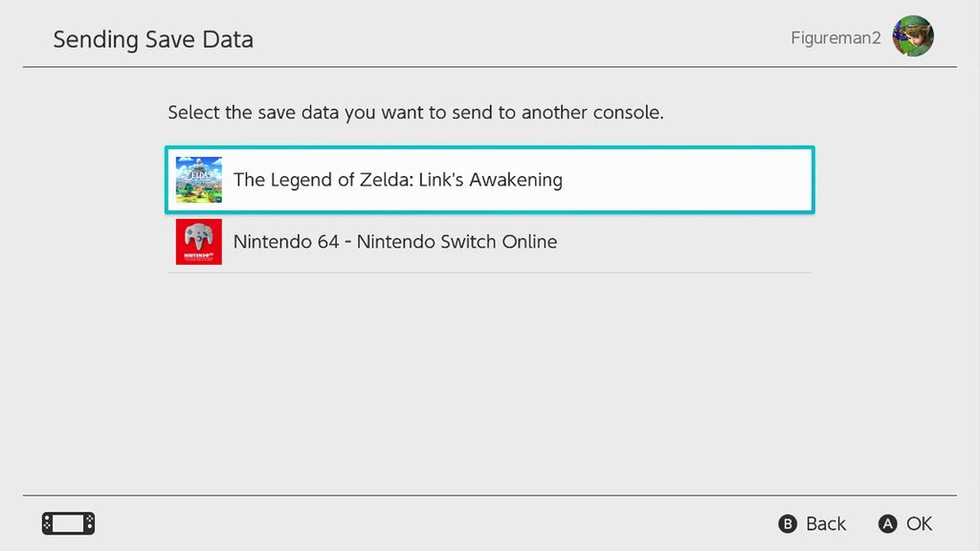Click the Figureman2 username label

(x=835, y=36)
